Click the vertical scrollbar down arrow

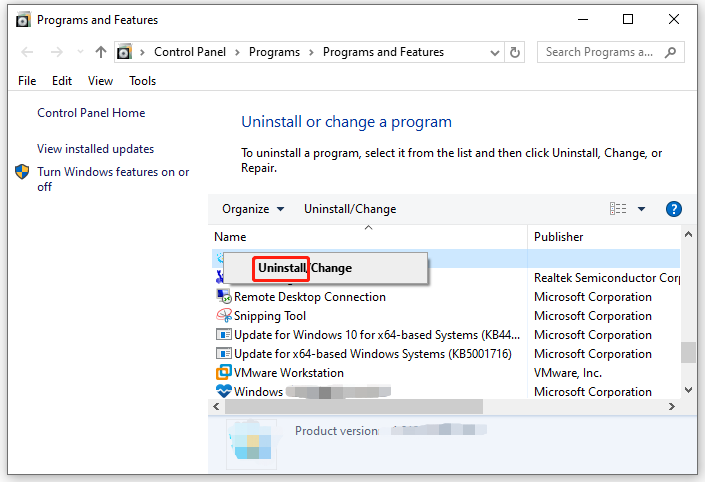(688, 390)
